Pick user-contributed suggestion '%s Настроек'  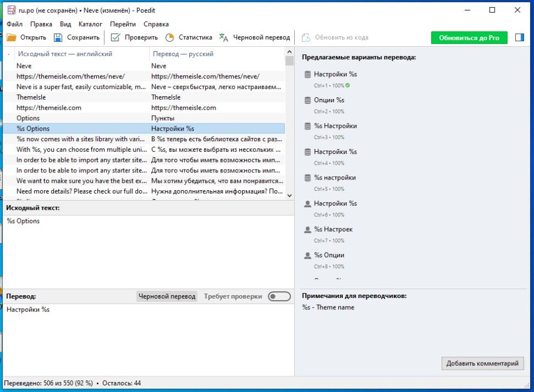[x=333, y=229]
